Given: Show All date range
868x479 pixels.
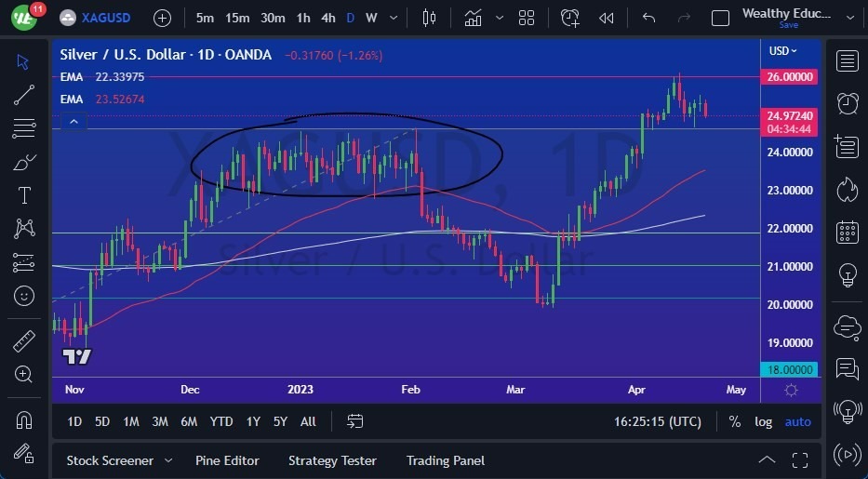Looking at the screenshot, I should point(308,421).
